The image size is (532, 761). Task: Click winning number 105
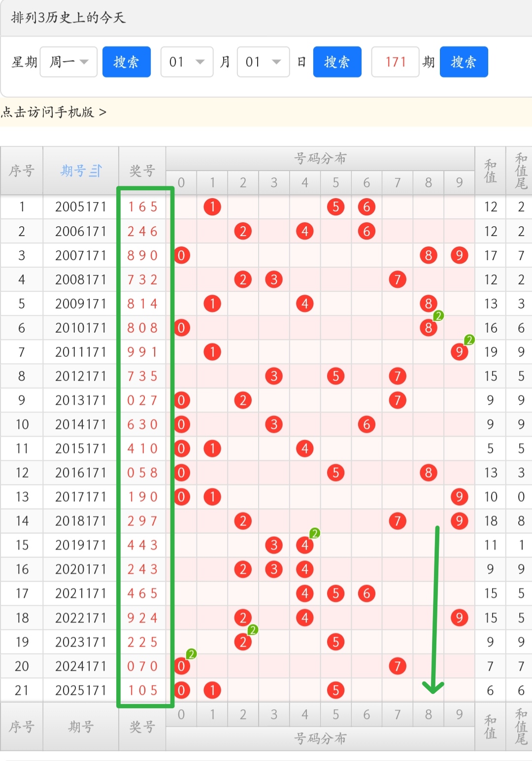142,691
